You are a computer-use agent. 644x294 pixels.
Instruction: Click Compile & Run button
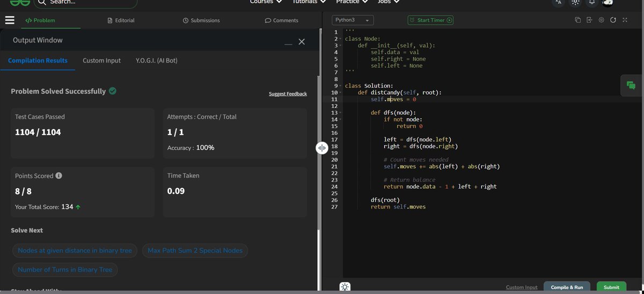pos(567,288)
